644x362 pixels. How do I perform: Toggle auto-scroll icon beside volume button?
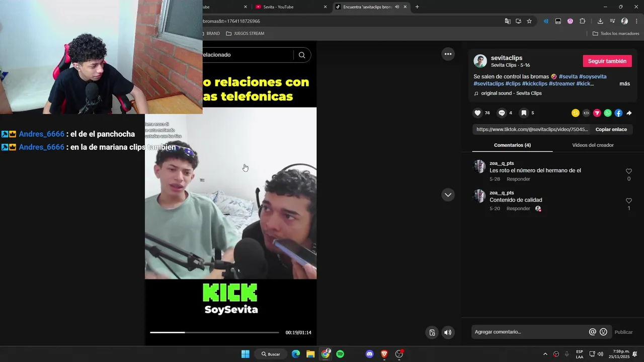(432, 332)
